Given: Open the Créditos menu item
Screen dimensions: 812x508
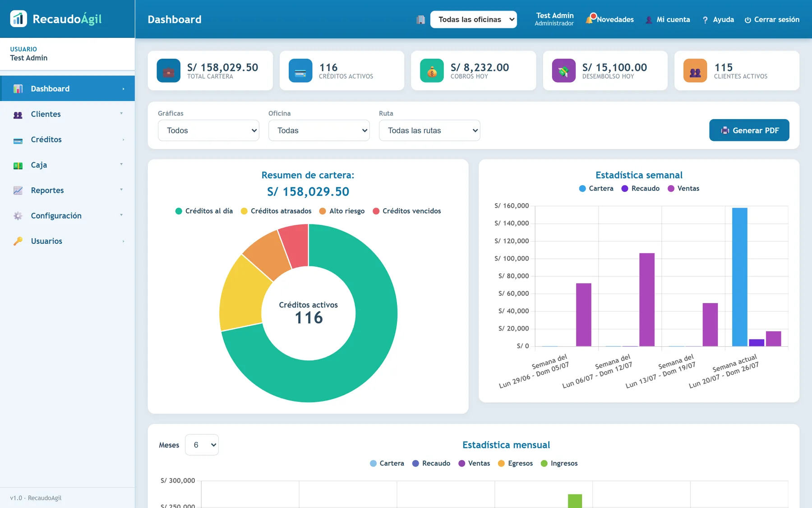Looking at the screenshot, I should [x=67, y=140].
